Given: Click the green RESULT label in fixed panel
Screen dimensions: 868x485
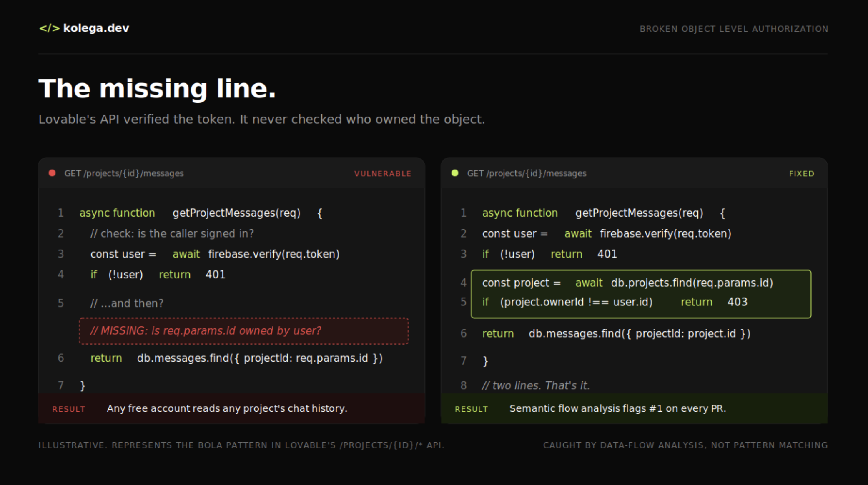Looking at the screenshot, I should pyautogui.click(x=471, y=409).
